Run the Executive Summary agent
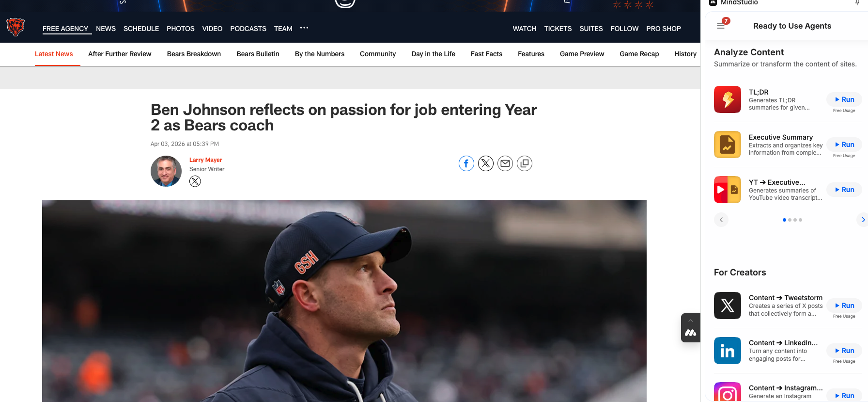 point(844,145)
